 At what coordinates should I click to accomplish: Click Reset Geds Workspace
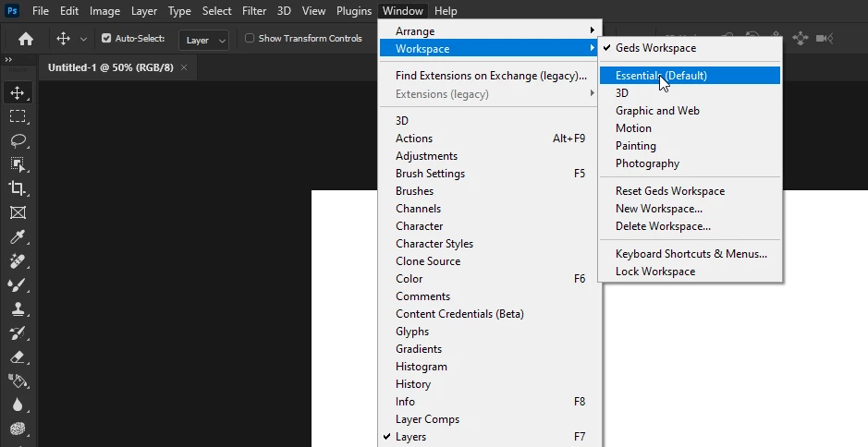click(690, 191)
